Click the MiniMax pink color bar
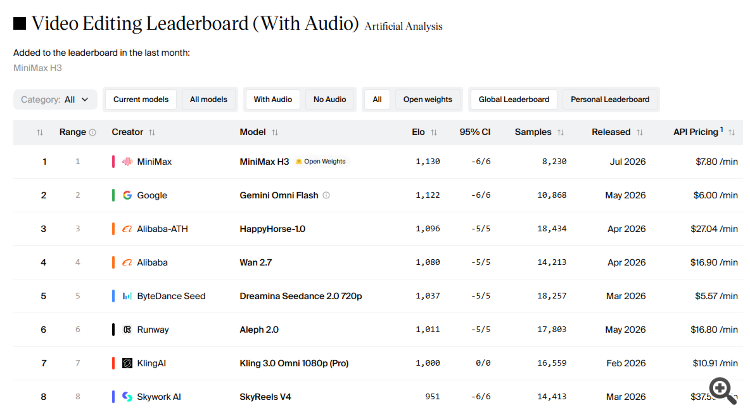The height and width of the screenshot is (417, 750). pyautogui.click(x=113, y=162)
